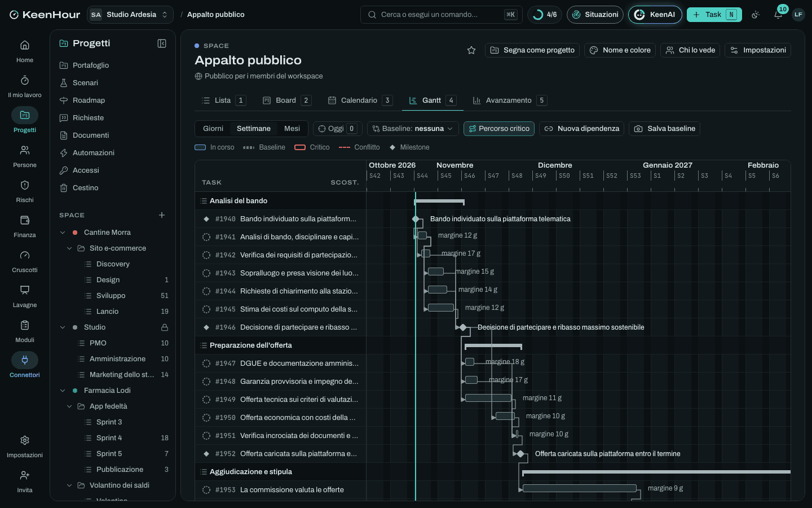Screen dimensions: 812x508
Task: Click the Bando individuato milestone diamond on the Gantt
Action: 416,219
